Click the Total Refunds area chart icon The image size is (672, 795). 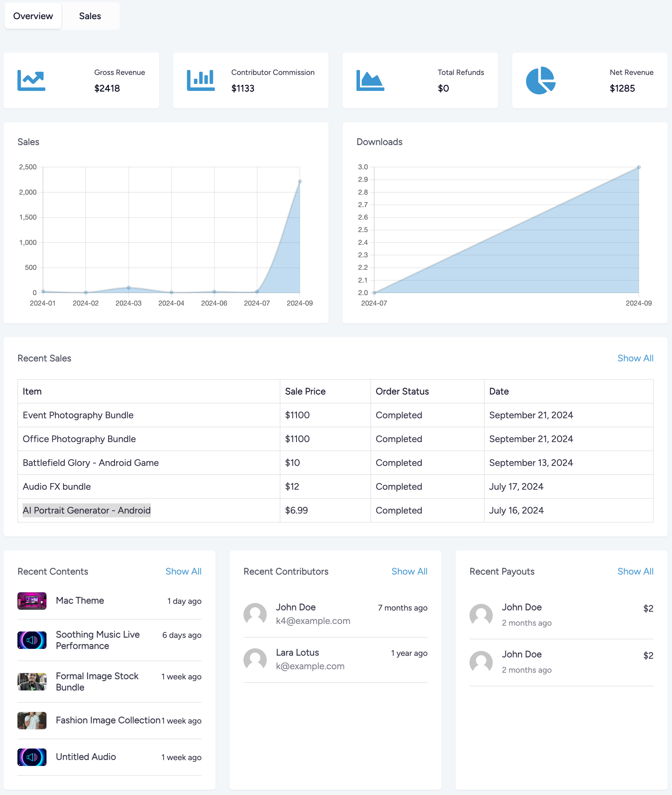[x=370, y=81]
